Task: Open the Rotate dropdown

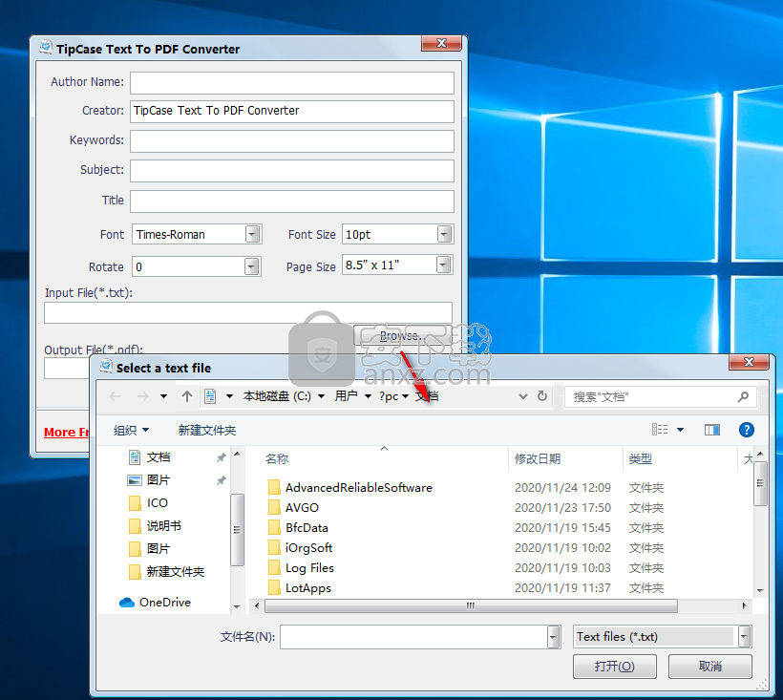Action: (x=252, y=266)
